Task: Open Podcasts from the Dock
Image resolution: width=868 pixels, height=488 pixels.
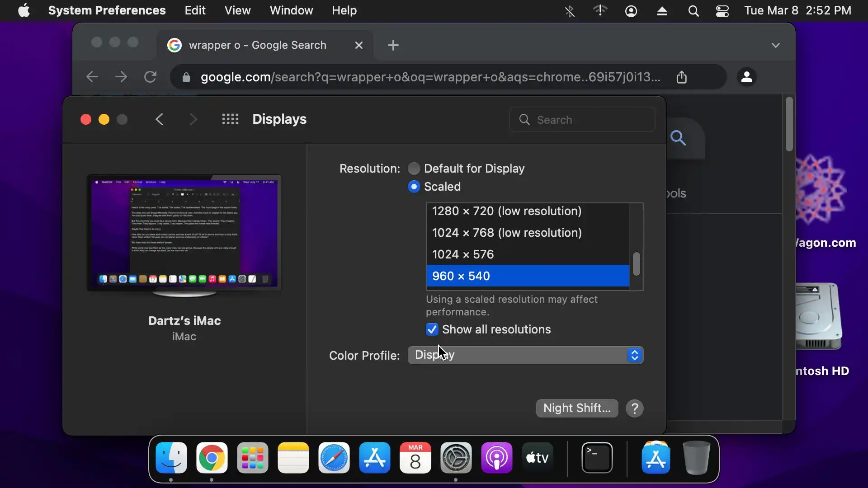Action: point(496,458)
